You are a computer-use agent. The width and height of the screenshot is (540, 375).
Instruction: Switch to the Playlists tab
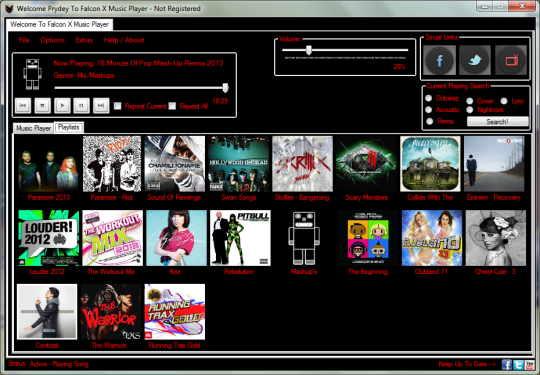tap(69, 127)
